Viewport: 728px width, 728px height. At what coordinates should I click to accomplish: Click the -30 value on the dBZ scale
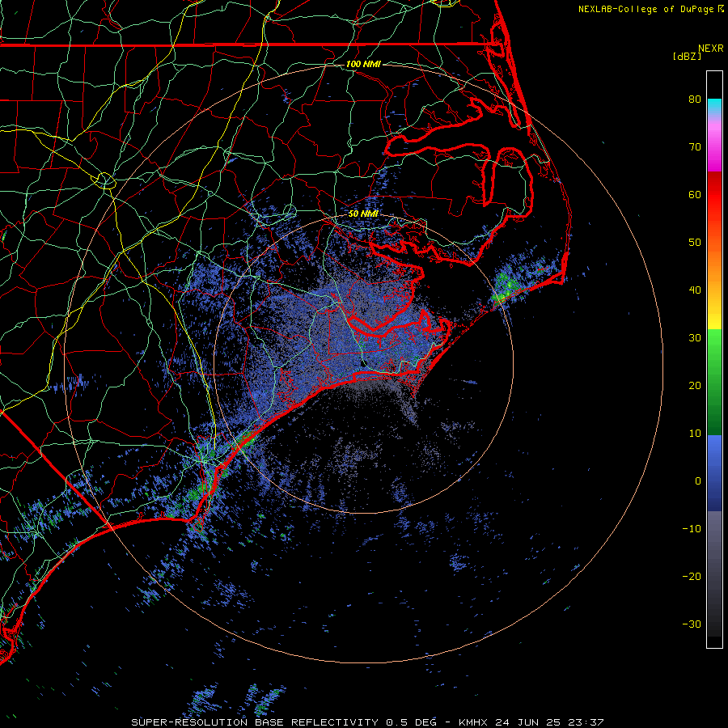pos(692,624)
